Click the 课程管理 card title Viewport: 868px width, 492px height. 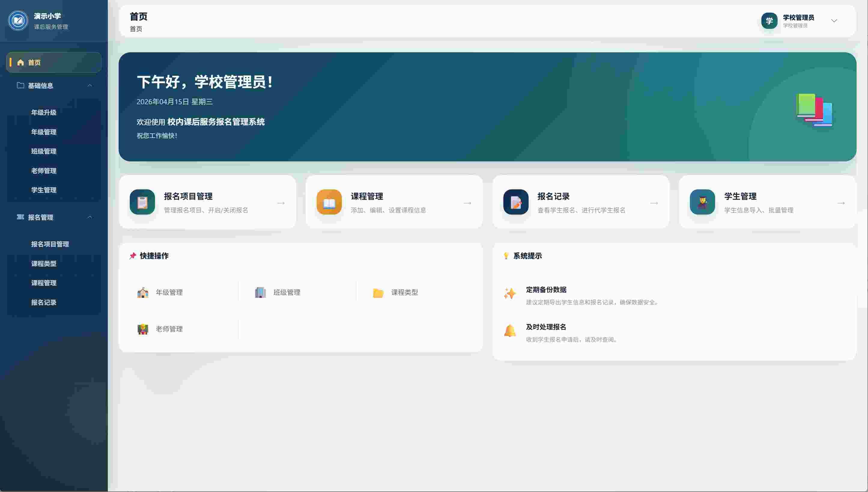tap(367, 196)
